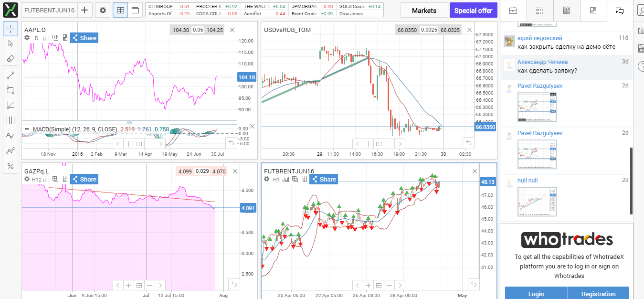Open the chat messages panel

[x=619, y=11]
